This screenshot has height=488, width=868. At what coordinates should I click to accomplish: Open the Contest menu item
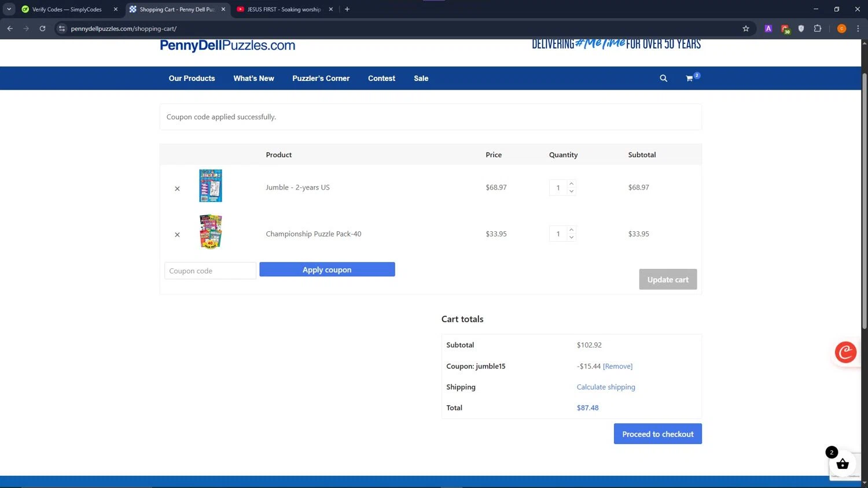point(381,79)
